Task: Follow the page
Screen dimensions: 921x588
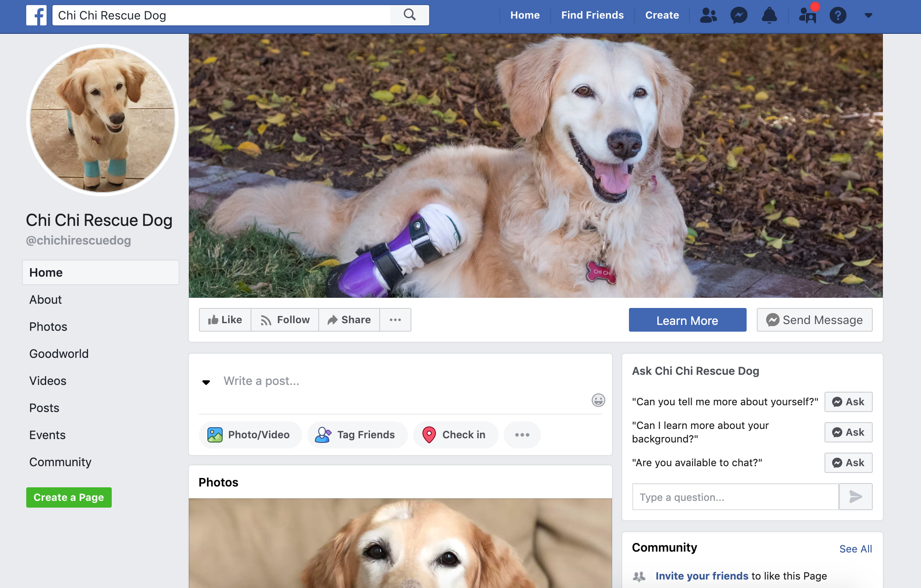Action: [x=285, y=320]
